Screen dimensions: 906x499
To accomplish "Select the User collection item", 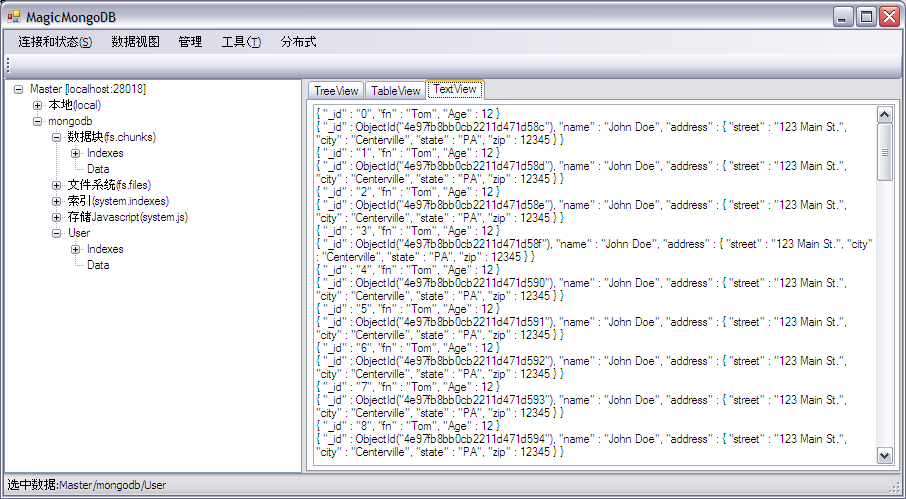I will 79,233.
